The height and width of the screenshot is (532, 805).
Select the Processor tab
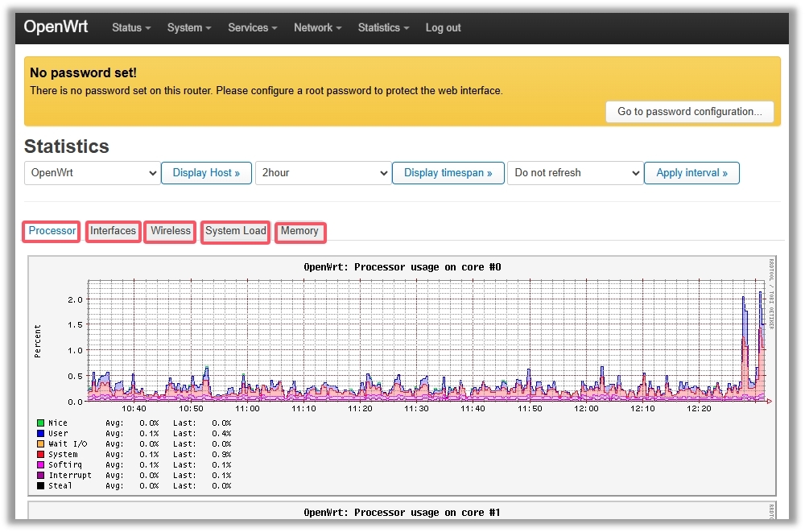[52, 231]
